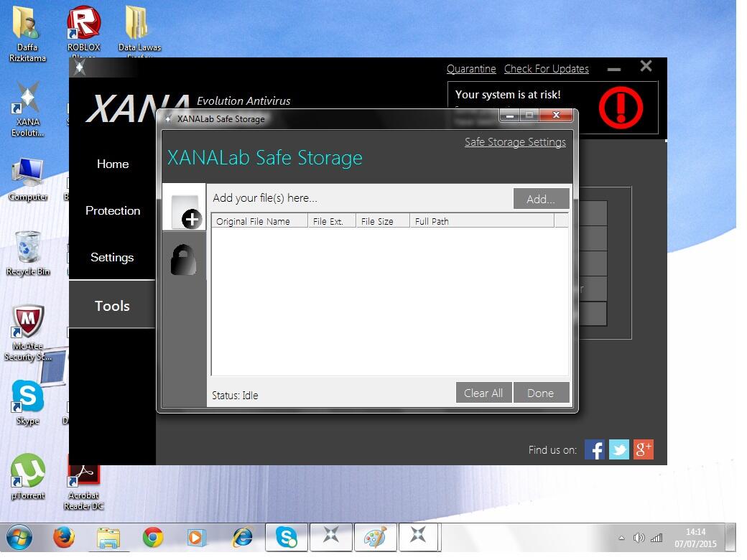
Task: Open the Computer desktop icon
Action: 27,180
